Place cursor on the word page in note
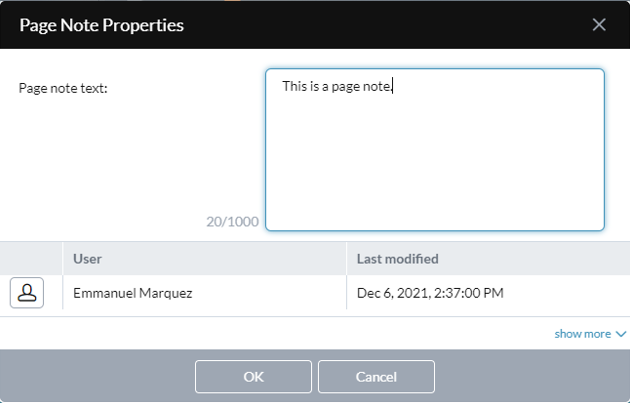The height and width of the screenshot is (403, 630). (346, 87)
